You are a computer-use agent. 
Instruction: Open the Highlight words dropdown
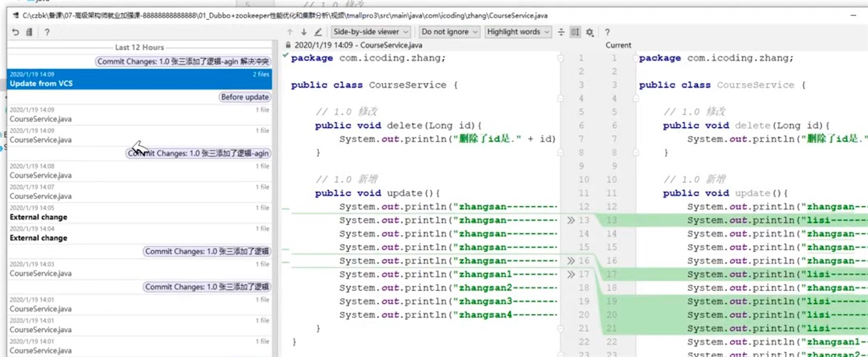pyautogui.click(x=518, y=32)
